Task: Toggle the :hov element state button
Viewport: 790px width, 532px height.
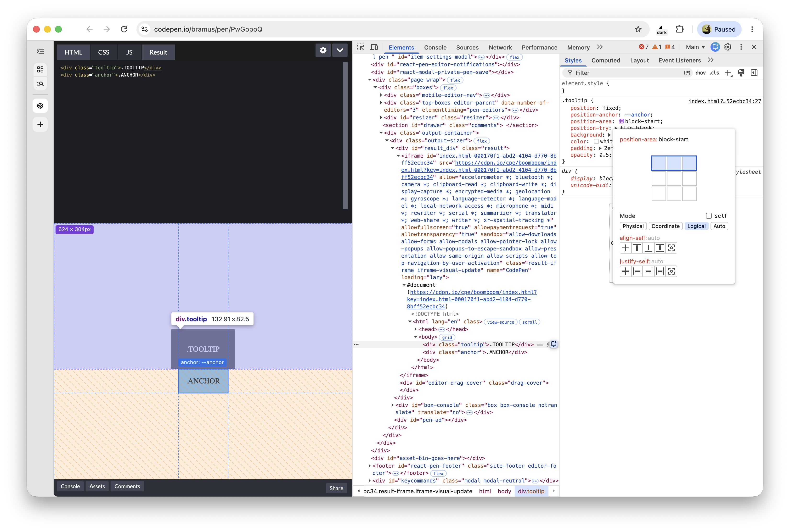Action: coord(700,73)
